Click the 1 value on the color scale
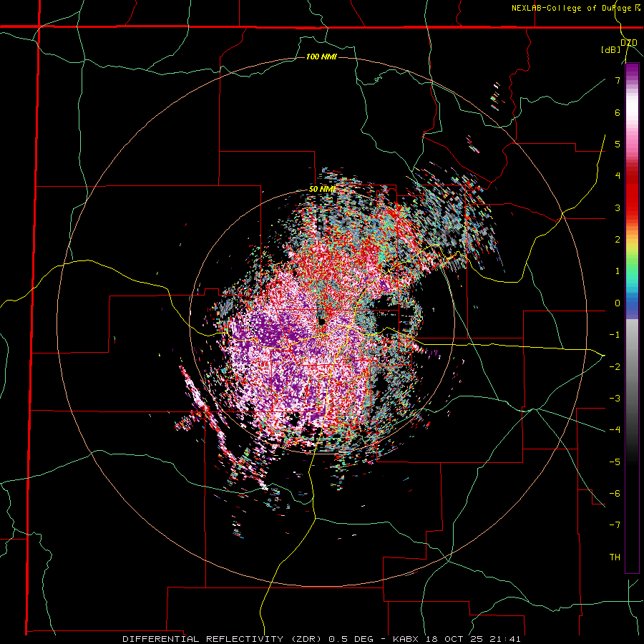Image resolution: width=644 pixels, height=644 pixels. point(618,271)
